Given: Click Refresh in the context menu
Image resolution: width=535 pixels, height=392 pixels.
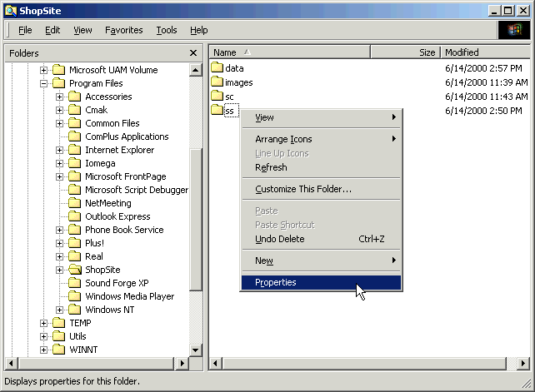Looking at the screenshot, I should pos(271,167).
